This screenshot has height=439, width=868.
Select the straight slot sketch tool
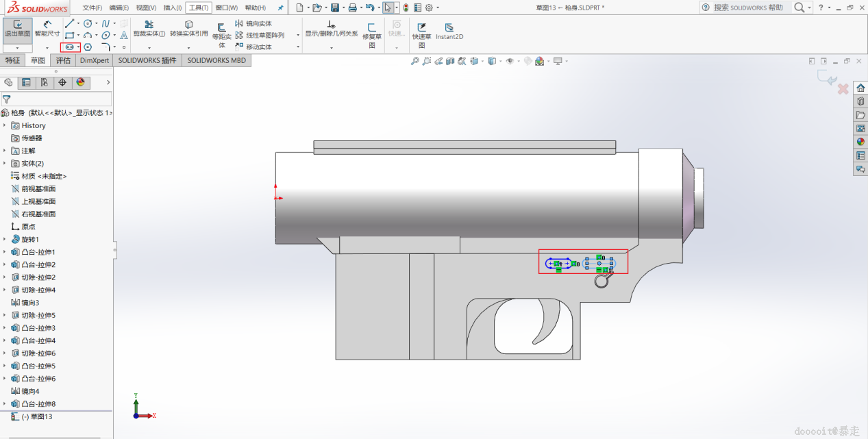[69, 47]
